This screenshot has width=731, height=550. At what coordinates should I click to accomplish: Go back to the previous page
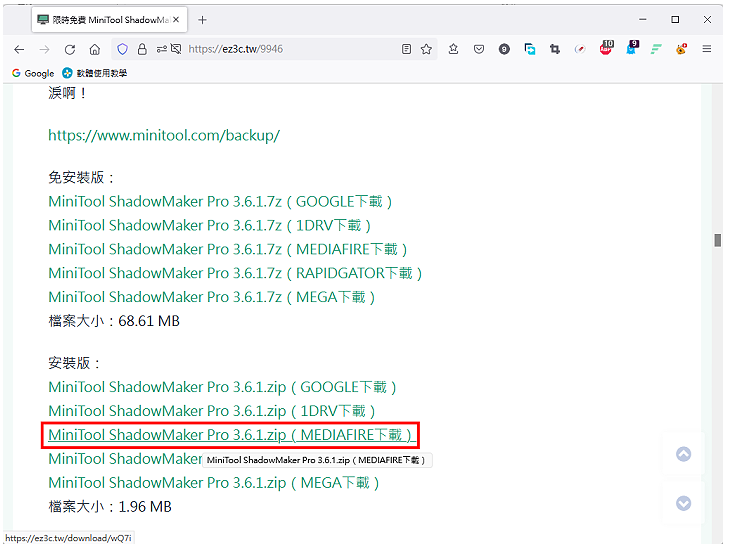pos(19,49)
